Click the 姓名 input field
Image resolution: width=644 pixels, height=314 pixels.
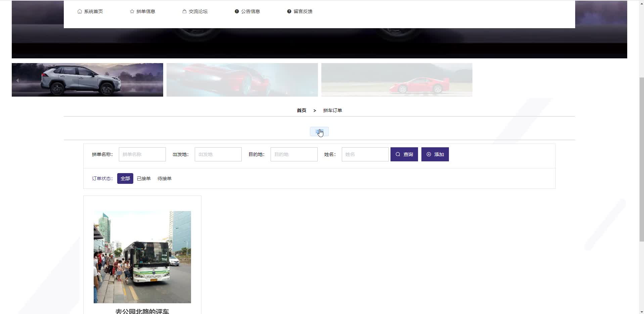[365, 154]
